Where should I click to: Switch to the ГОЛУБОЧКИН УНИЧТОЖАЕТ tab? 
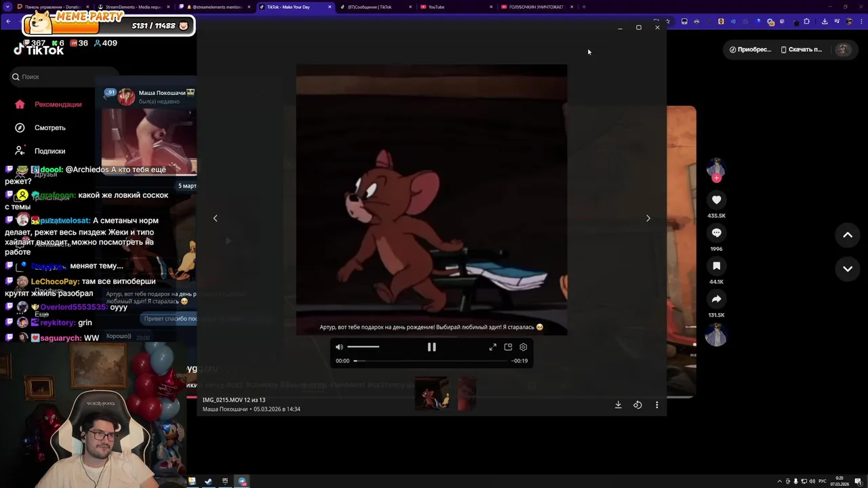(x=536, y=7)
